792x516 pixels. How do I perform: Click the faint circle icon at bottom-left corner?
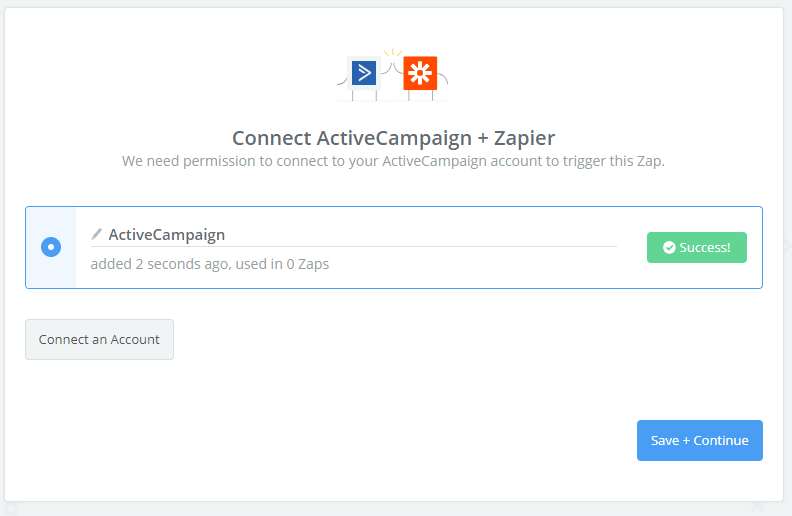tap(11, 507)
